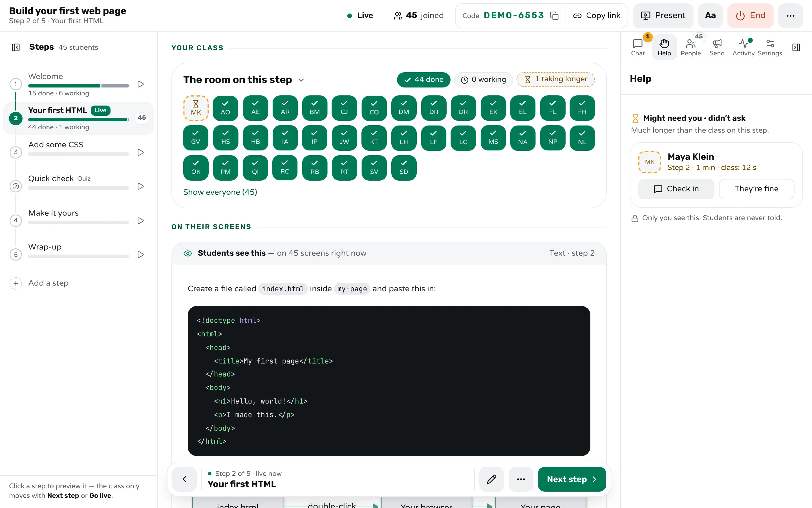Open step options menu in bottom bar

pyautogui.click(x=521, y=479)
